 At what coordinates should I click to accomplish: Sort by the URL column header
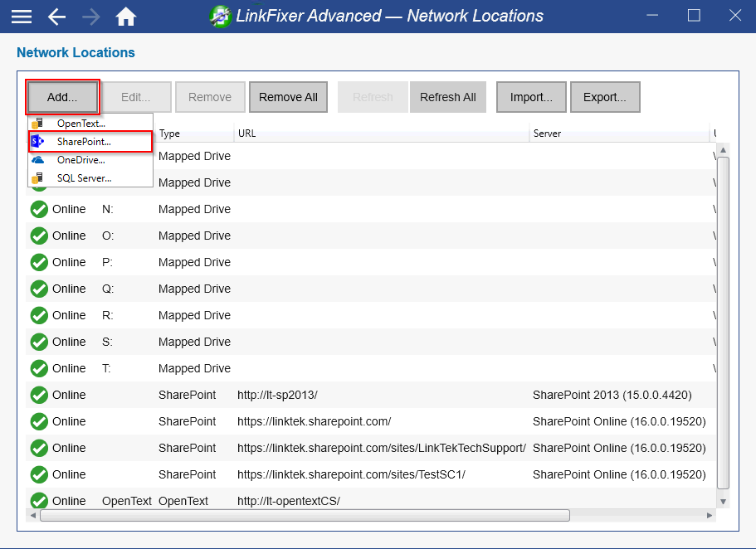[x=382, y=134]
